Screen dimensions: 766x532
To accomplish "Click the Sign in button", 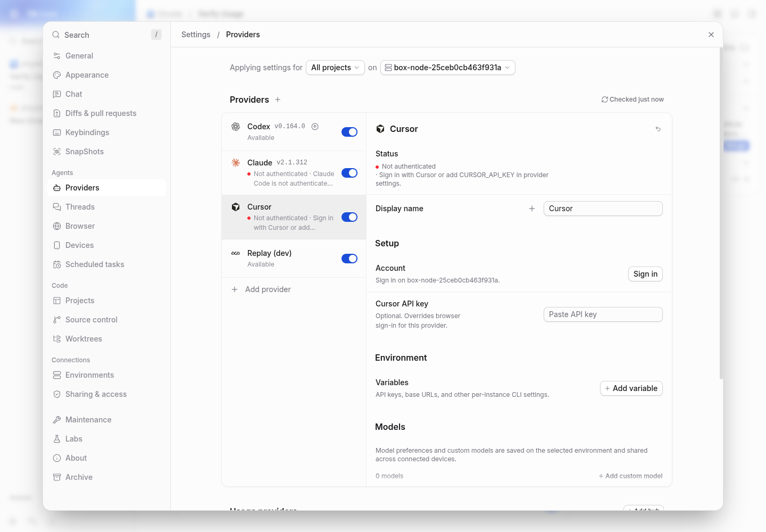I will coord(645,274).
